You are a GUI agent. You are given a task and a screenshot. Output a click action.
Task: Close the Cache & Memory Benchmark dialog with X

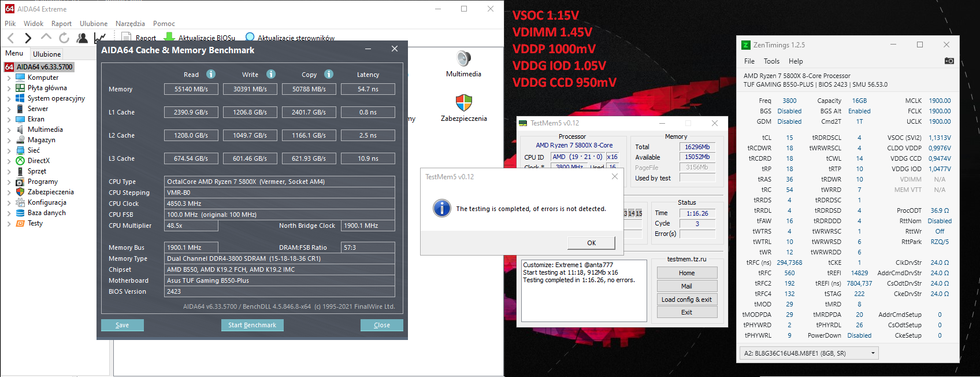pyautogui.click(x=395, y=49)
